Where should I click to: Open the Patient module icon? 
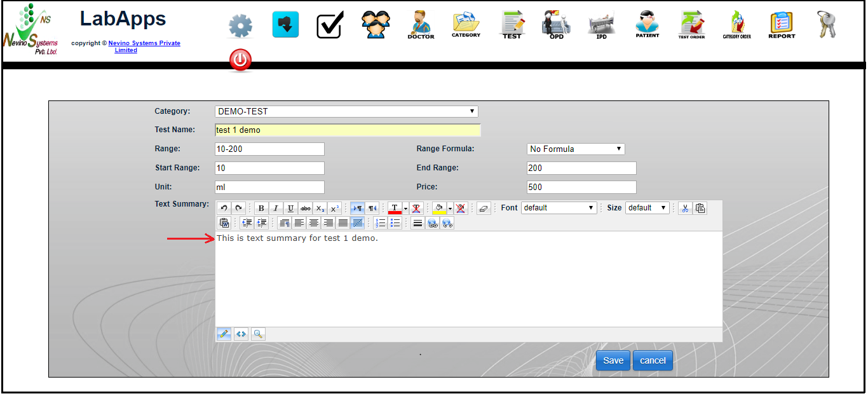(647, 25)
